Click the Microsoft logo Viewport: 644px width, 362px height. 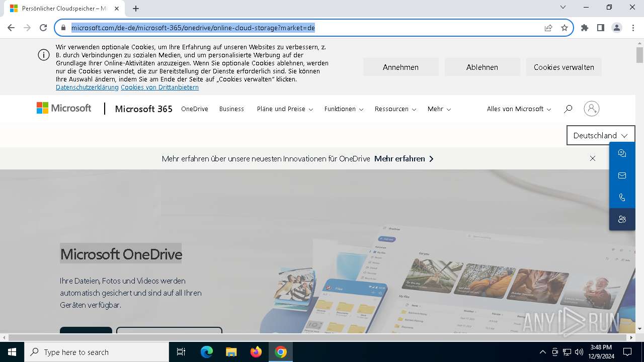coord(64,108)
